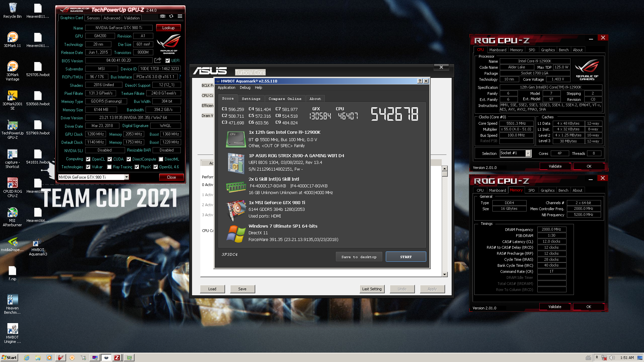The height and width of the screenshot is (362, 644).
Task: Click the volume speaker tray icon
Action: (612, 358)
